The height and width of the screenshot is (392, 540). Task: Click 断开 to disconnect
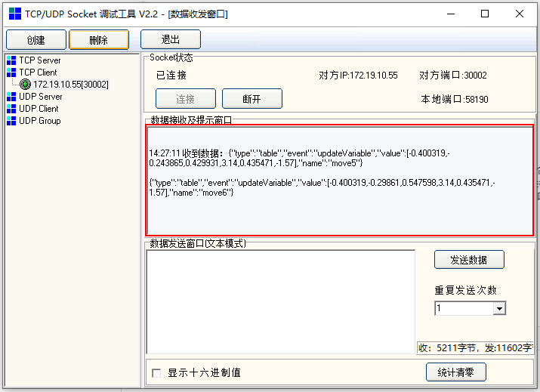click(252, 99)
